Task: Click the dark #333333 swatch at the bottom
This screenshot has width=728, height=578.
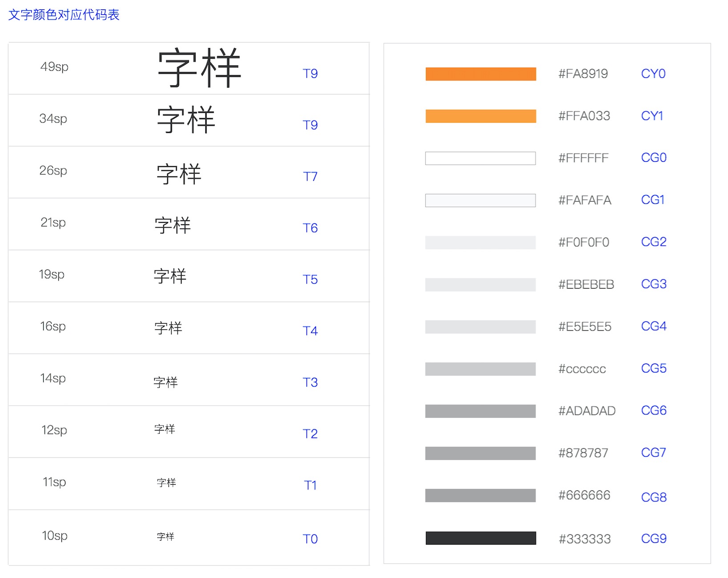Action: [x=481, y=538]
